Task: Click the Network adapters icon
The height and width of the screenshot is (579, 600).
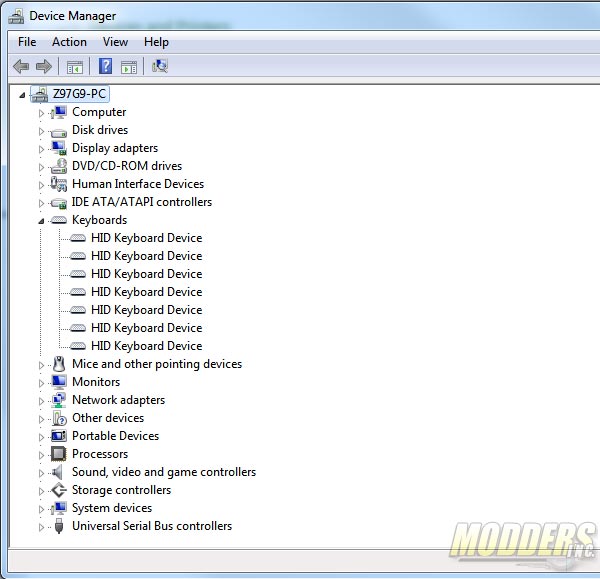Action: [59, 400]
